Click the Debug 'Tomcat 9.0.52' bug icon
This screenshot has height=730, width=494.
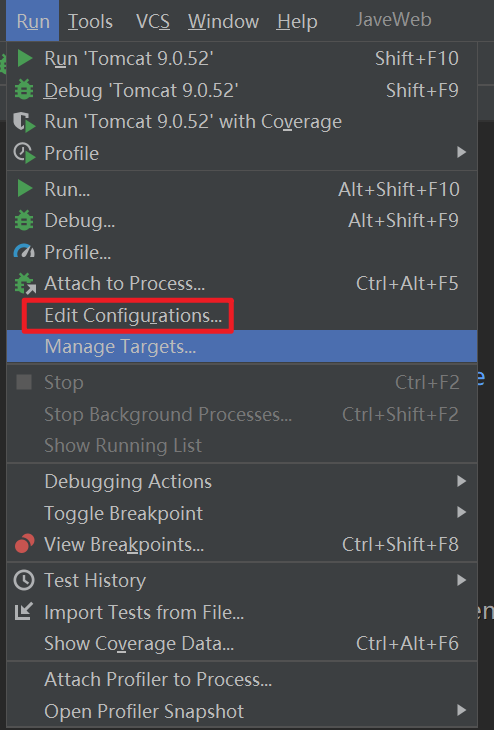point(24,90)
